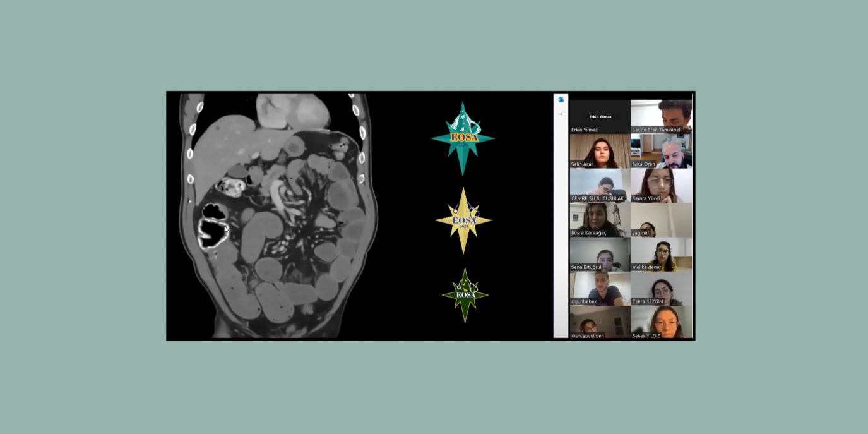Select yagmur's video tile
The width and height of the screenshot is (868, 434).
(661, 219)
